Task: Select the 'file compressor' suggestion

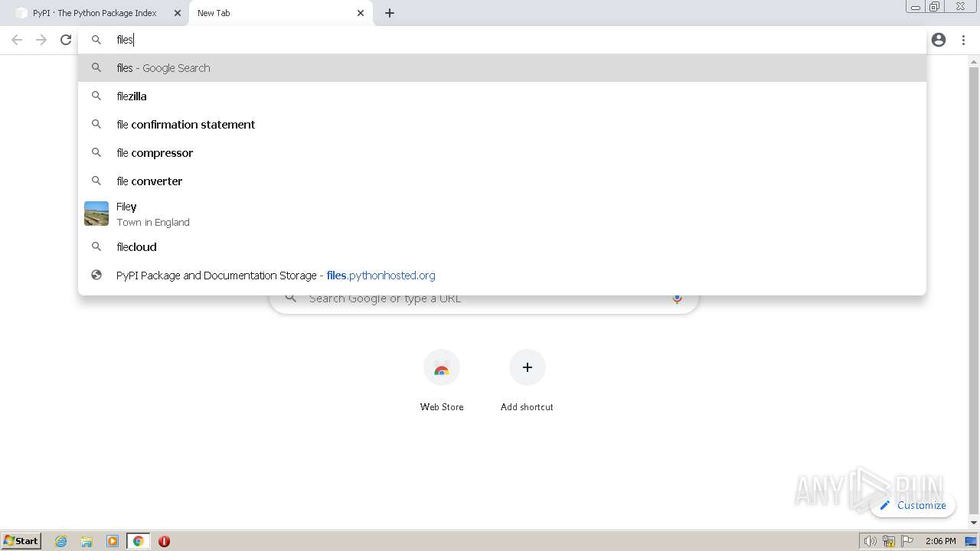Action: click(x=501, y=153)
